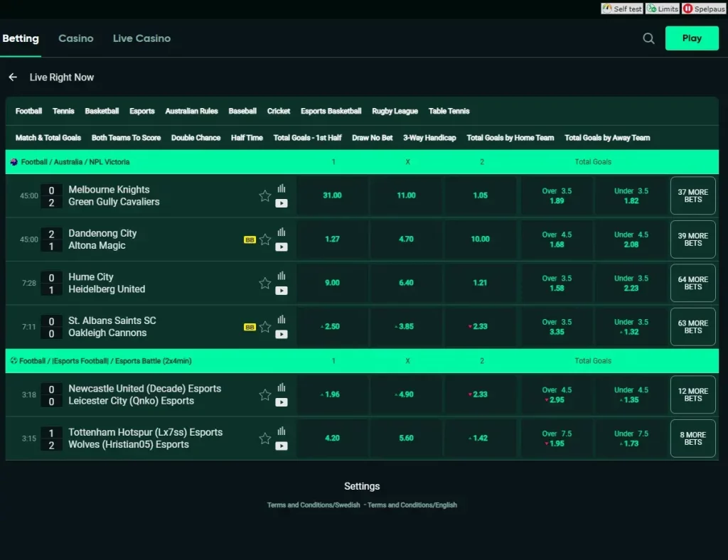Favorite the Dandenong City match star
The image size is (728, 560).
point(265,239)
